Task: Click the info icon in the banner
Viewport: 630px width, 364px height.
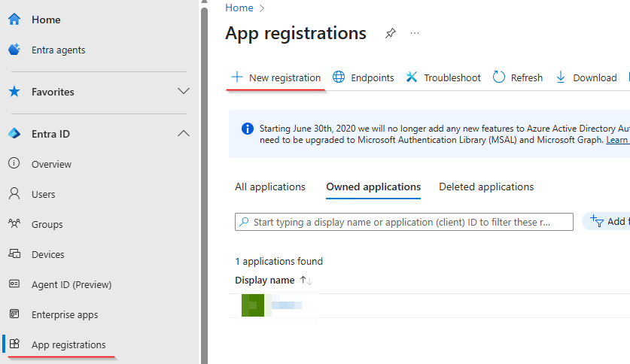Action: [x=248, y=129]
